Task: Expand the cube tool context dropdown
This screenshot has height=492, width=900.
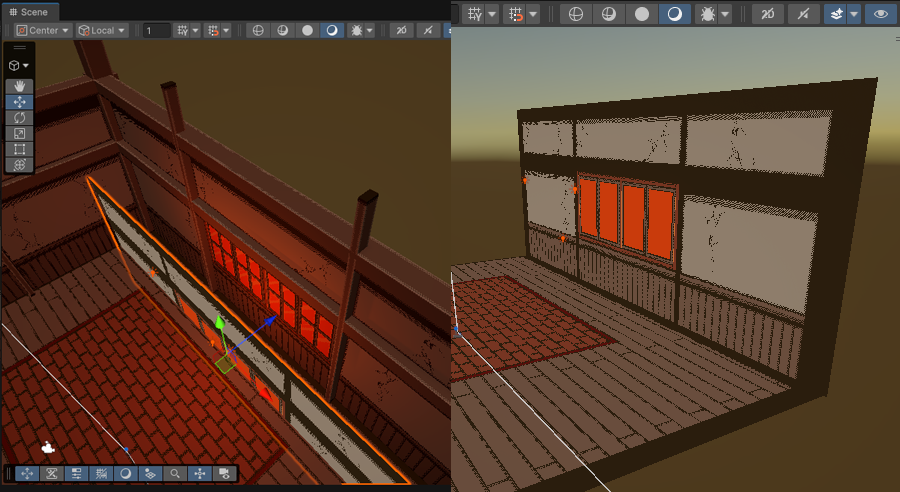Action: [19, 66]
